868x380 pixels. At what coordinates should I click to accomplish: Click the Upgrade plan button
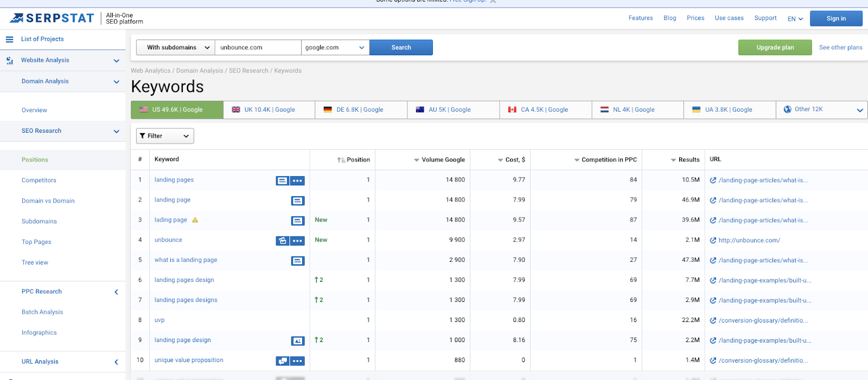click(775, 48)
